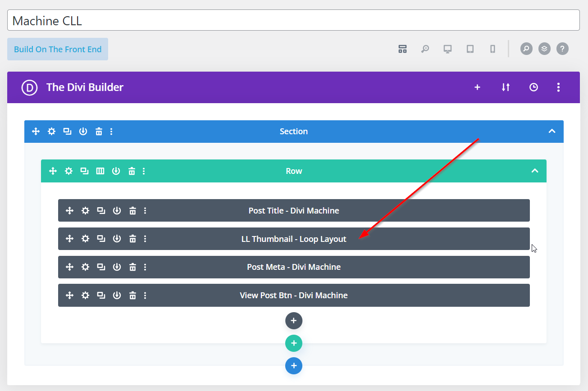Open settings gear for LL Thumbnail module
This screenshot has width=588, height=391.
[85, 239]
